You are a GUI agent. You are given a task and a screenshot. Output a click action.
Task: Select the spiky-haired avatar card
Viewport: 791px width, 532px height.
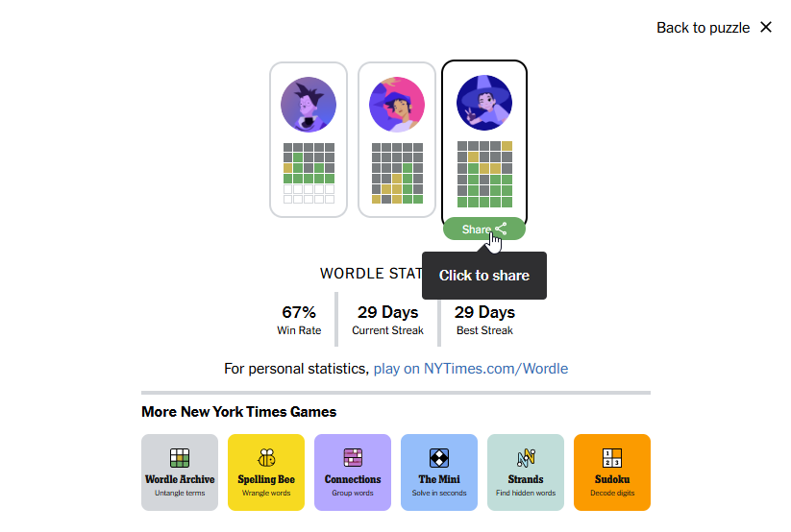click(309, 139)
